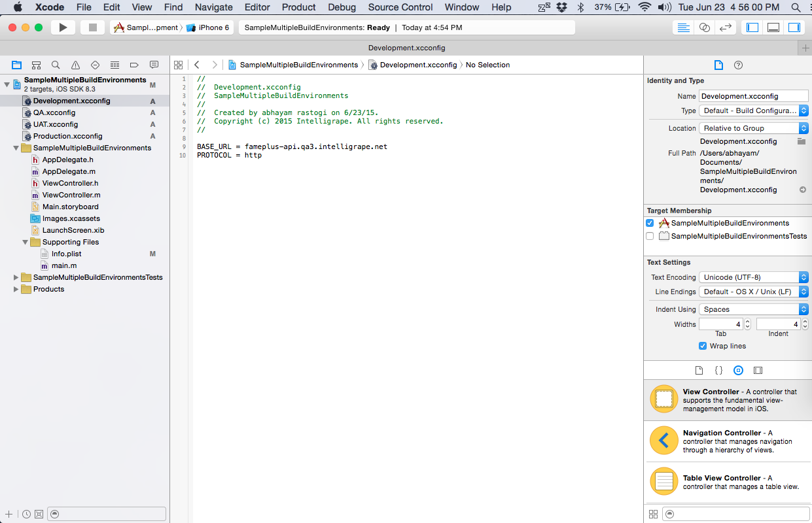812x523 pixels.
Task: Open the Source Control menu
Action: [400, 7]
